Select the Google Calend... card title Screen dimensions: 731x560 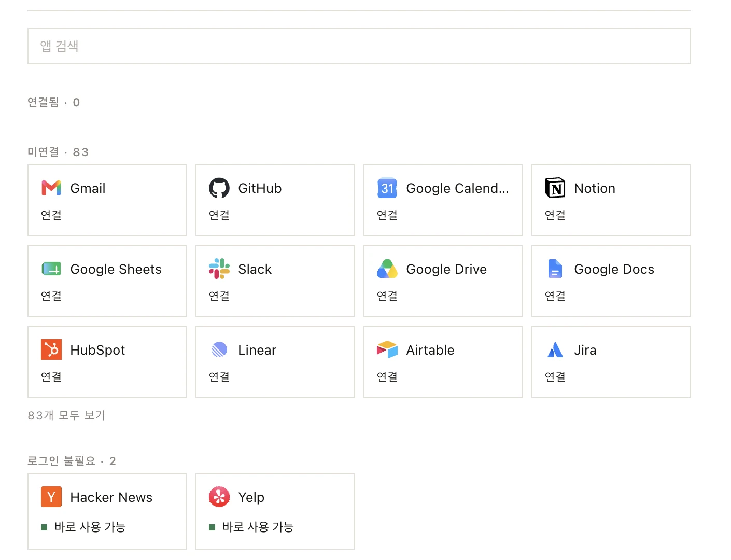[x=458, y=188]
